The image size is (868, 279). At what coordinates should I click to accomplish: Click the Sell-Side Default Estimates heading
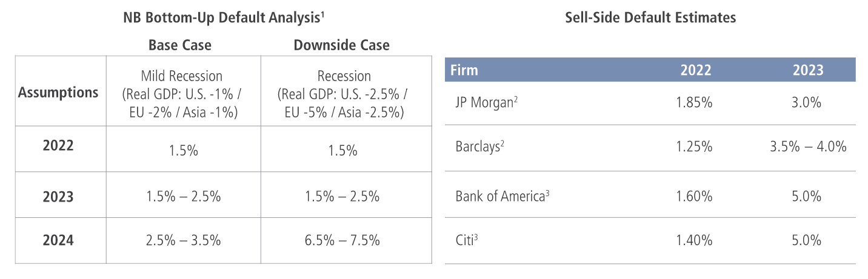[650, 18]
